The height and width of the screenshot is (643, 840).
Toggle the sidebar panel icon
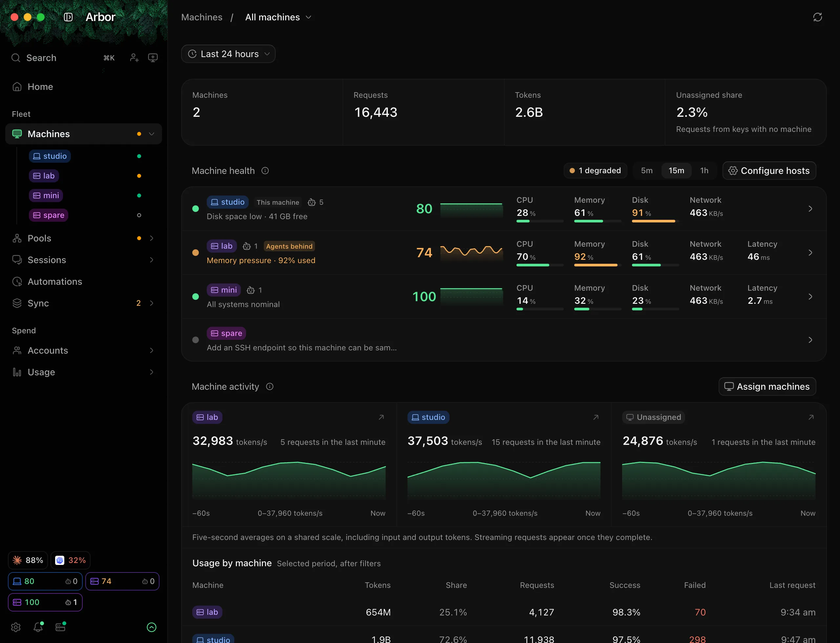tap(68, 17)
